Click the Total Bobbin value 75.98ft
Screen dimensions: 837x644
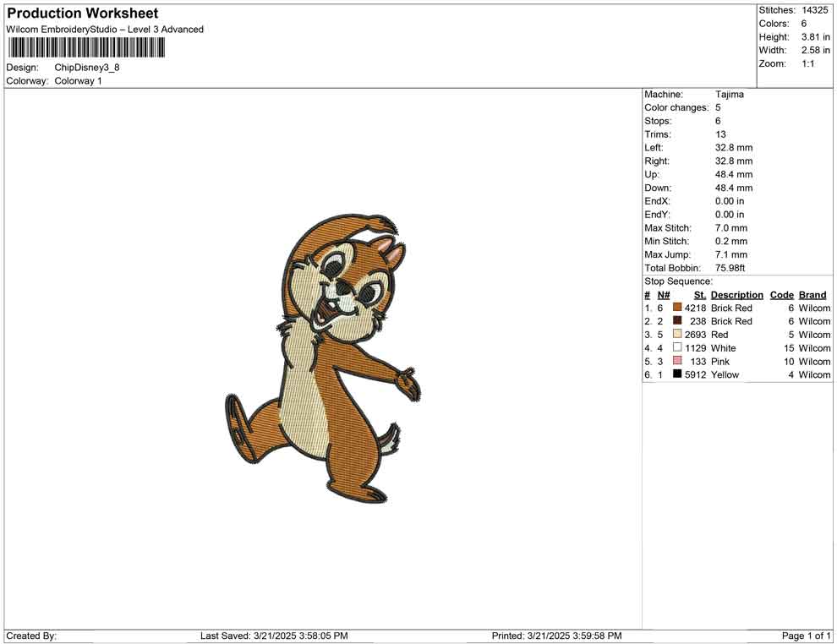click(730, 267)
